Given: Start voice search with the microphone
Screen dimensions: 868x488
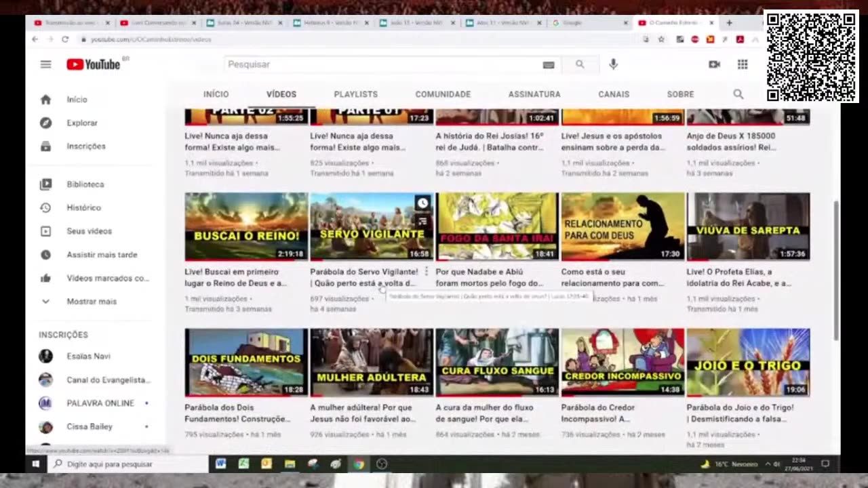Looking at the screenshot, I should [x=613, y=64].
